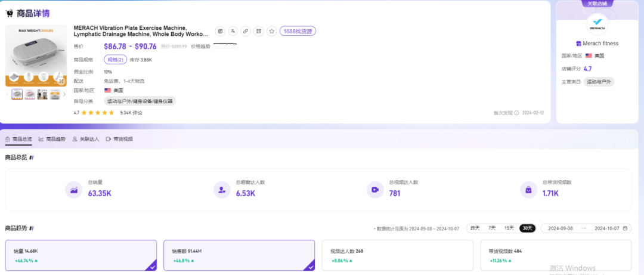The image size is (644, 275).
Task: Select the 30天 time range
Action: coord(527,228)
